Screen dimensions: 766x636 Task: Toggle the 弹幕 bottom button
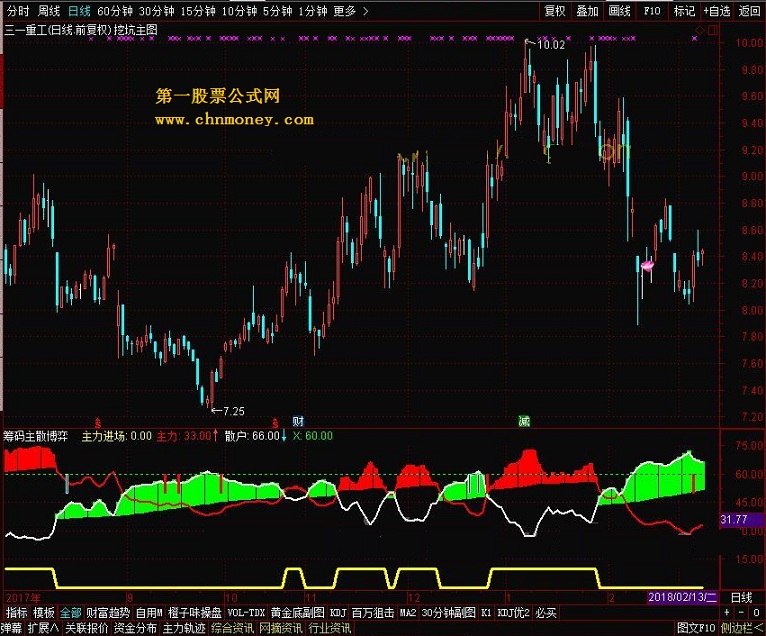(11, 628)
